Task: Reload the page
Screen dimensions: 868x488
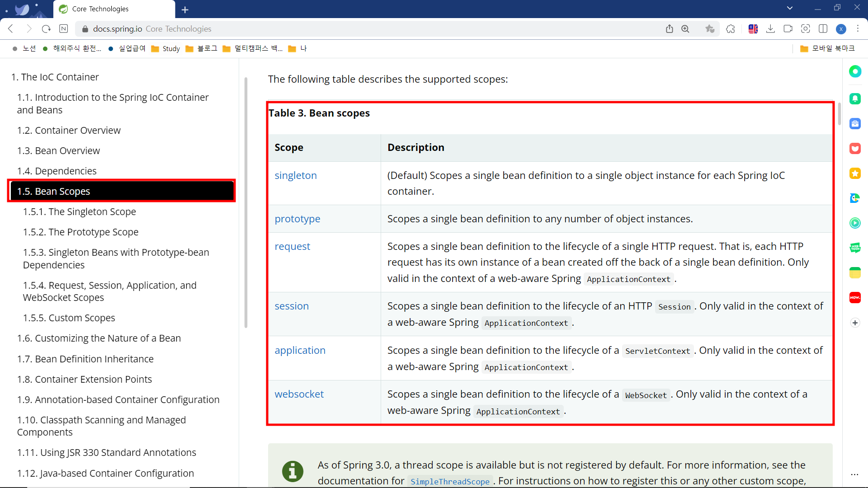Action: click(x=46, y=29)
